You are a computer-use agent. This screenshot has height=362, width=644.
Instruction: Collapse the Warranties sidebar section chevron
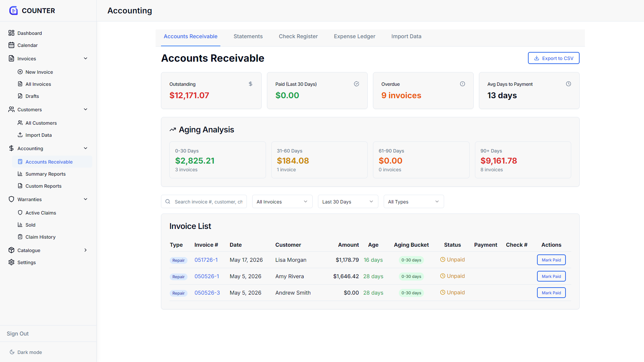tap(86, 199)
